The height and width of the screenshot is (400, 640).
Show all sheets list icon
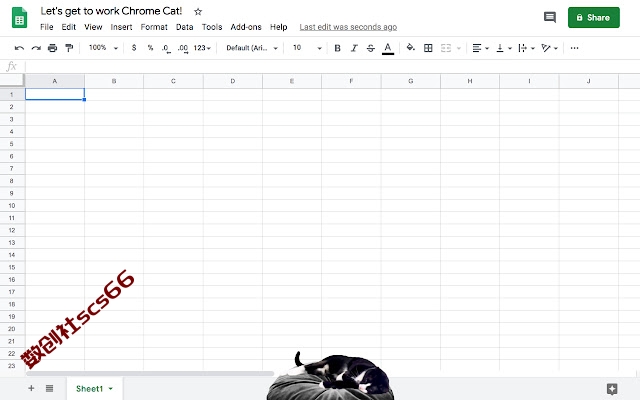(49, 388)
